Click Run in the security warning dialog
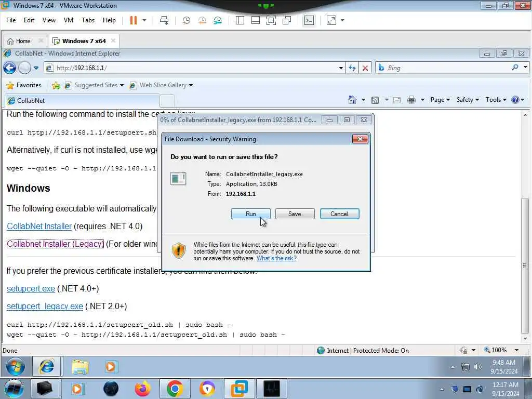Viewport: 532px width, 399px height. click(251, 214)
